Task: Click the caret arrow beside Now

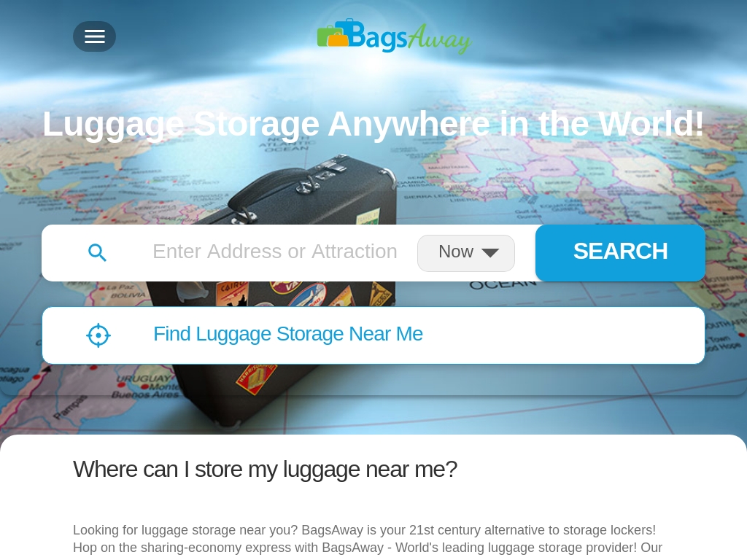Action: tap(490, 252)
